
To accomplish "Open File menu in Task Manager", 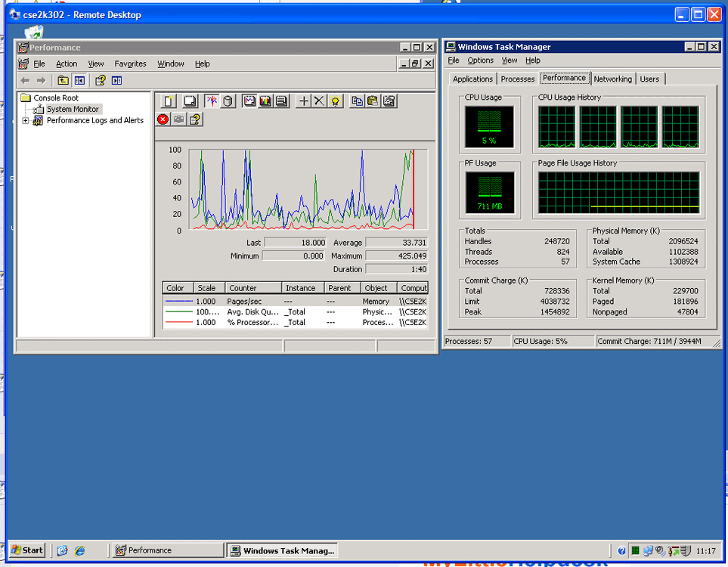I will point(453,60).
